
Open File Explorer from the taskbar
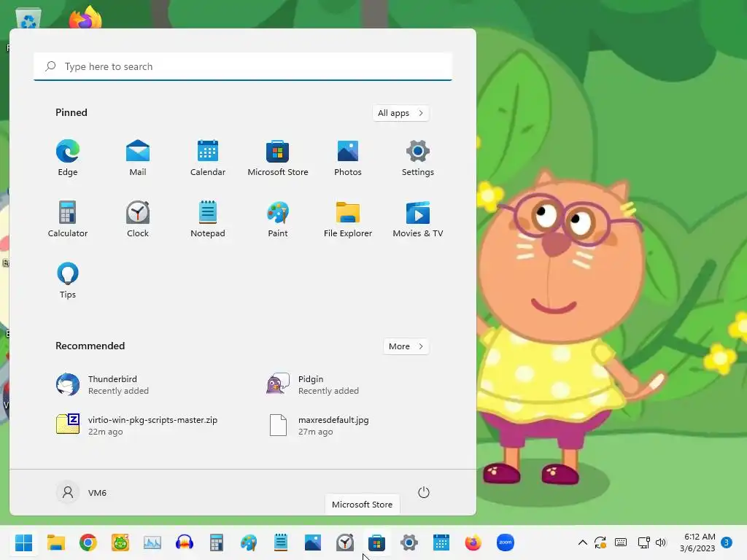coord(56,542)
